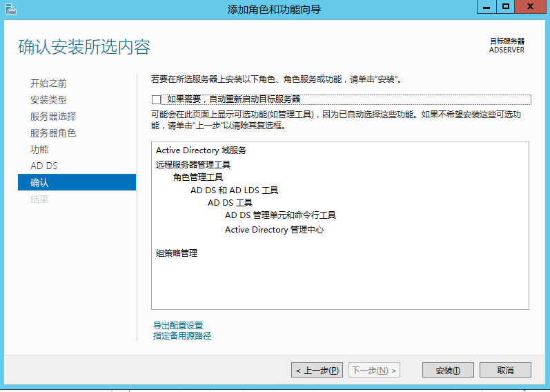Open 指定备用源路径 link
This screenshot has height=392, width=550.
182,336
